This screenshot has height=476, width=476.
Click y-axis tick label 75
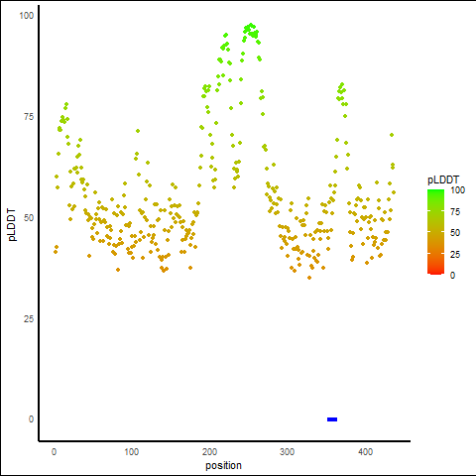29,117
